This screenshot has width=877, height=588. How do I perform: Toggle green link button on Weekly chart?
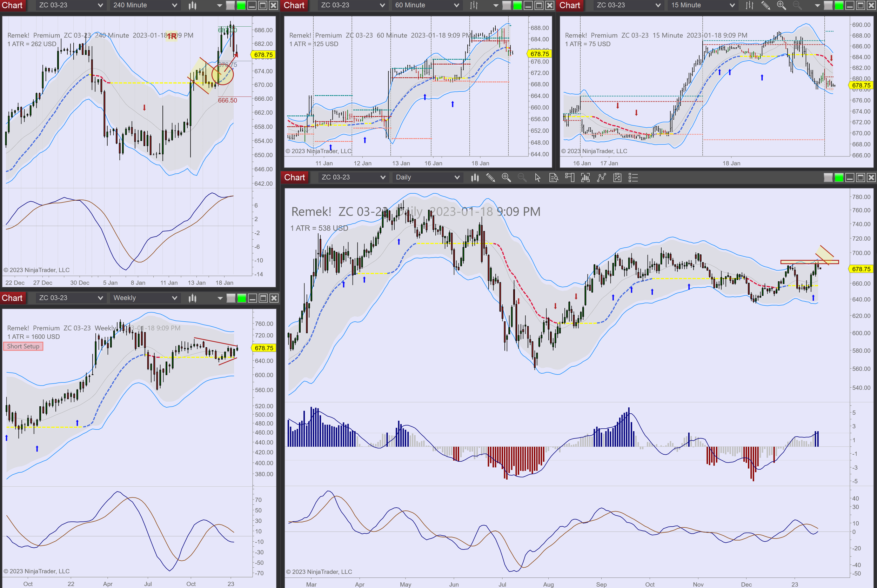[242, 298]
